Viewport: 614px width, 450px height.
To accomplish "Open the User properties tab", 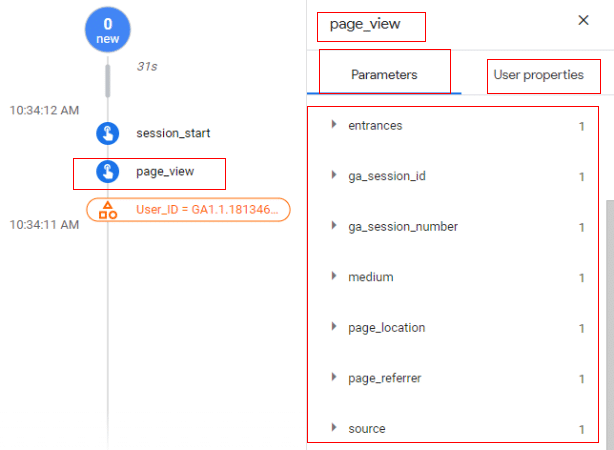I will point(538,75).
